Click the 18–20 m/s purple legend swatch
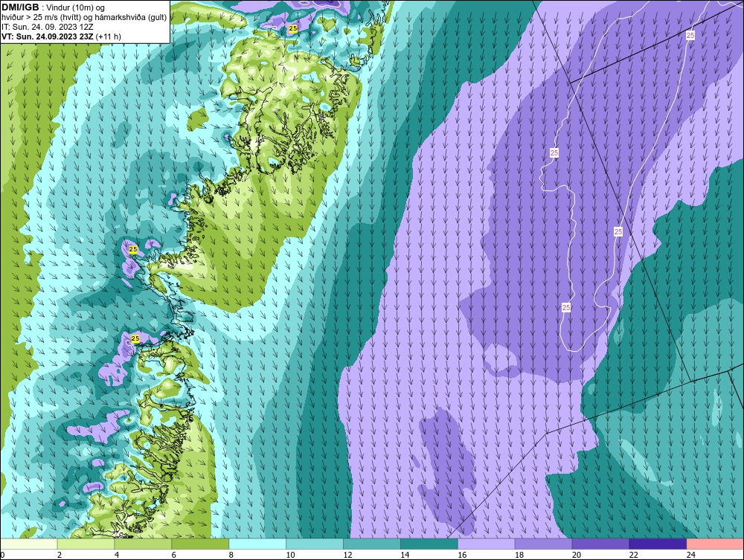 coord(543,544)
